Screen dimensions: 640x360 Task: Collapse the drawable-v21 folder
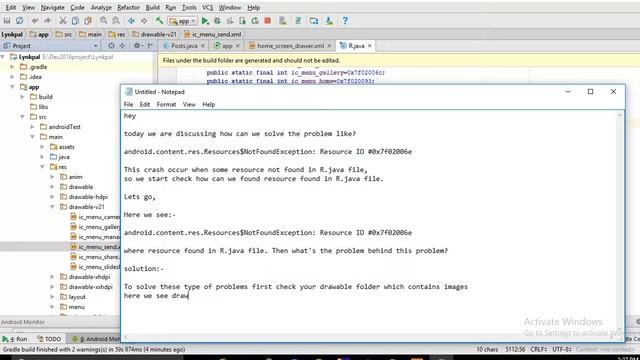[x=52, y=207]
